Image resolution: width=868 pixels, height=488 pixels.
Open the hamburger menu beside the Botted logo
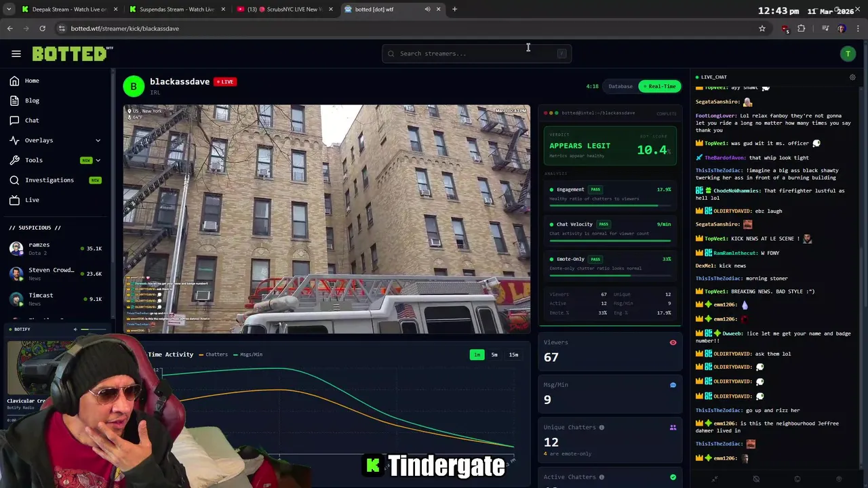pos(16,54)
